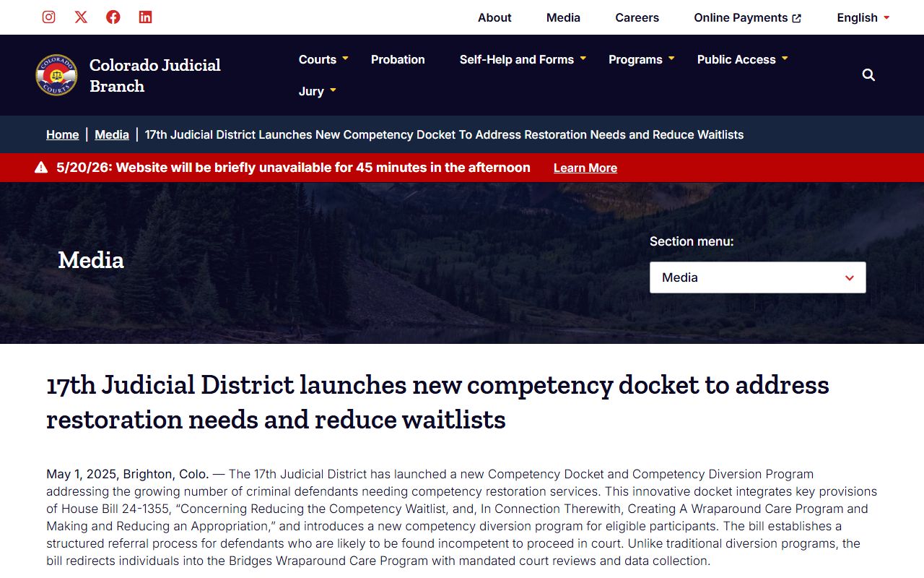Screen dimensions: 924x578
Task: Expand the Public Access menu arrow
Action: [x=785, y=59]
